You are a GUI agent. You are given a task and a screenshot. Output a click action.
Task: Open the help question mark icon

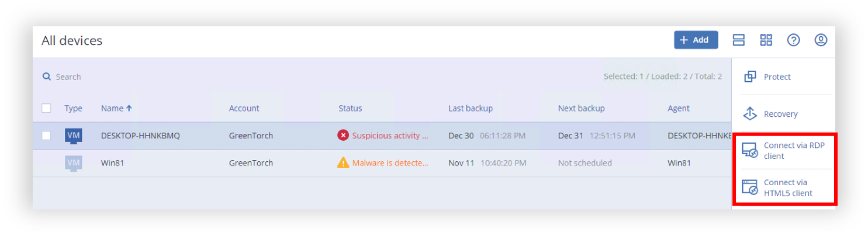(x=793, y=40)
